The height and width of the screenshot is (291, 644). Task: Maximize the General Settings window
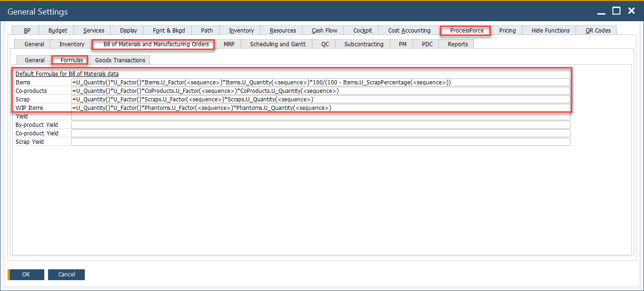point(616,10)
